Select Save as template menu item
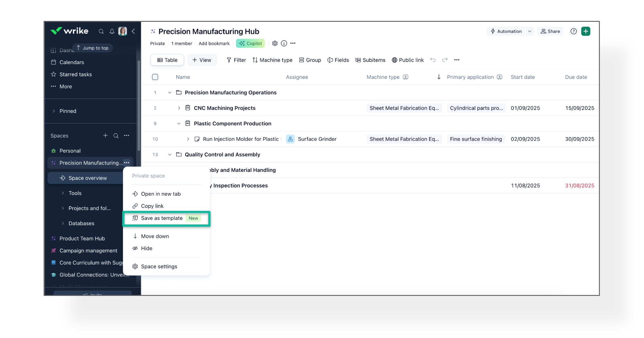 [162, 218]
